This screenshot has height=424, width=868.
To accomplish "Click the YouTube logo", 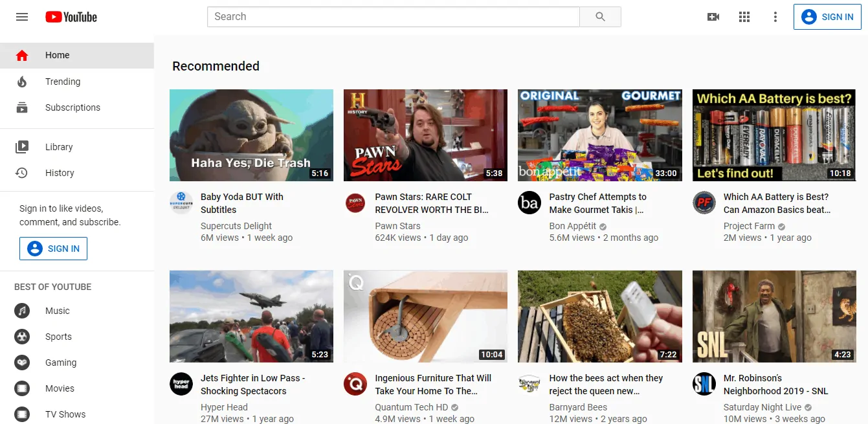I will (71, 17).
